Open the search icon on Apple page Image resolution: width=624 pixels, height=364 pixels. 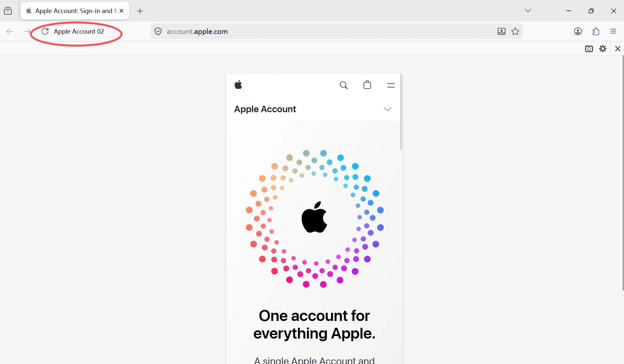pyautogui.click(x=344, y=85)
